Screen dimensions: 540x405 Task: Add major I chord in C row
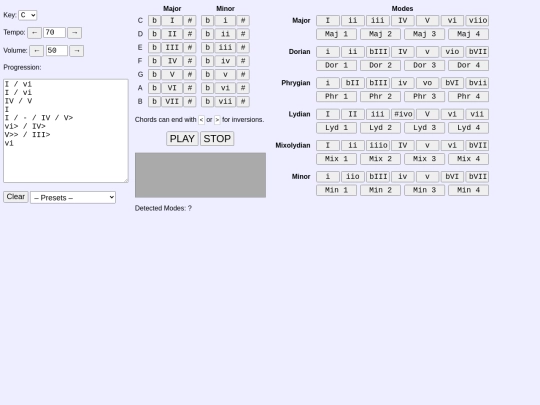pyautogui.click(x=172, y=21)
